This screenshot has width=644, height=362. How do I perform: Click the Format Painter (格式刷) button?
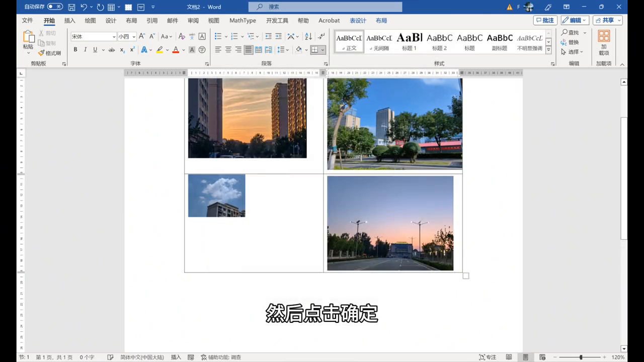click(49, 53)
